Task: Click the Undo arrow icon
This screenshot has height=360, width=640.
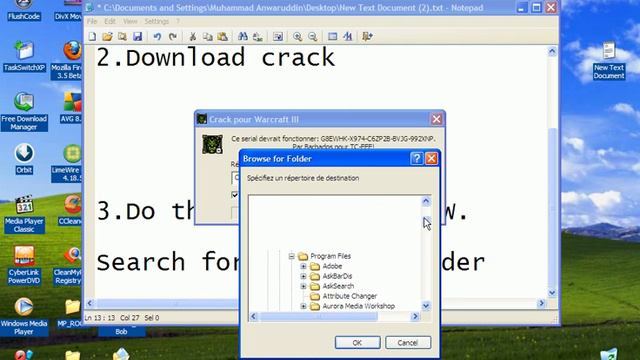Action: coord(157,37)
